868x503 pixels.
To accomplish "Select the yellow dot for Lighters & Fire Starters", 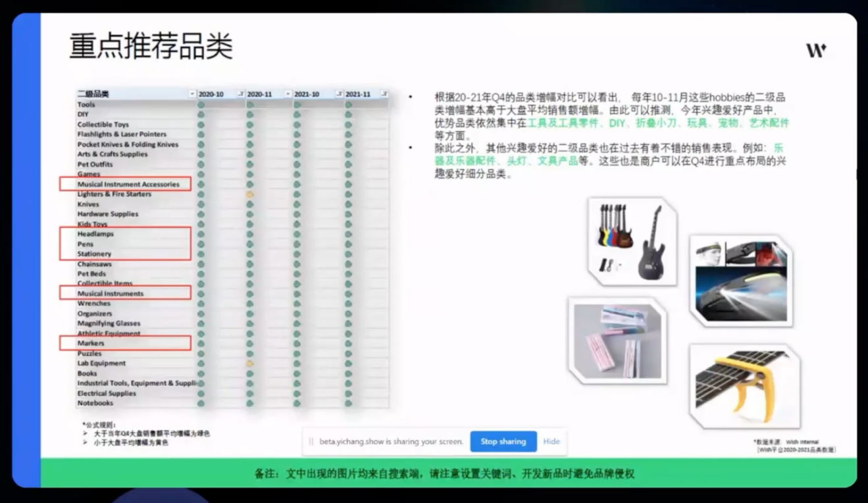I will (249, 194).
